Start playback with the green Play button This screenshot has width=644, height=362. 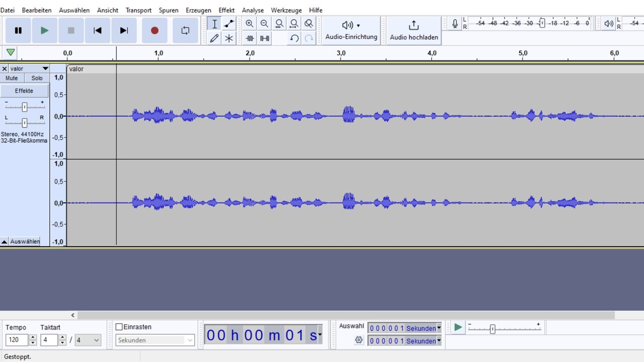pyautogui.click(x=45, y=31)
